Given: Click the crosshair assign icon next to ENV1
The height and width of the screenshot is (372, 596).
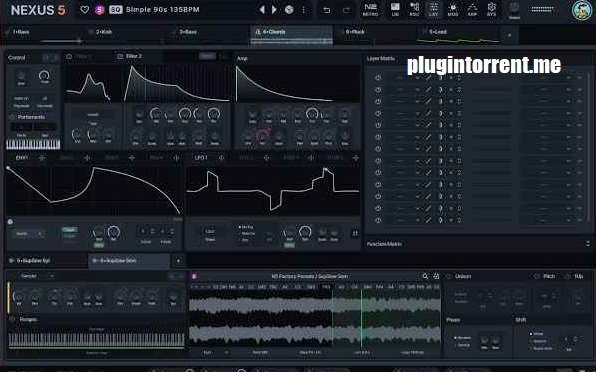Looking at the screenshot, I should click(42, 158).
